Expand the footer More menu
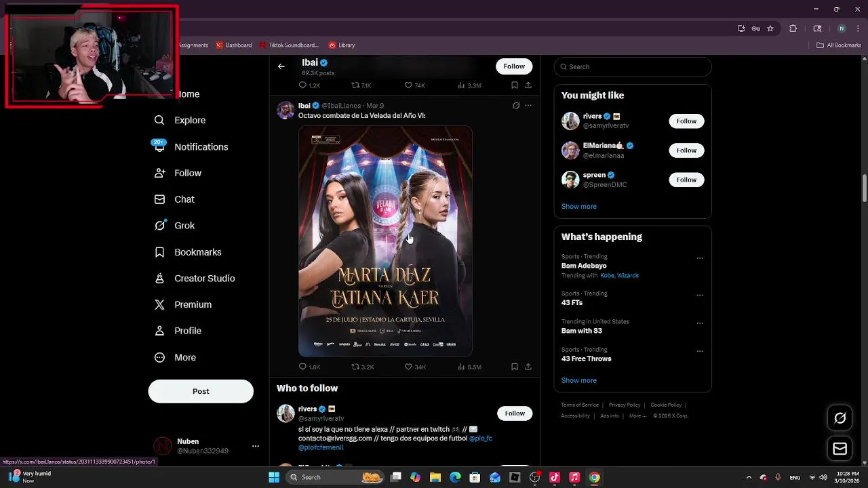Screen dimensions: 868x488 637,415
